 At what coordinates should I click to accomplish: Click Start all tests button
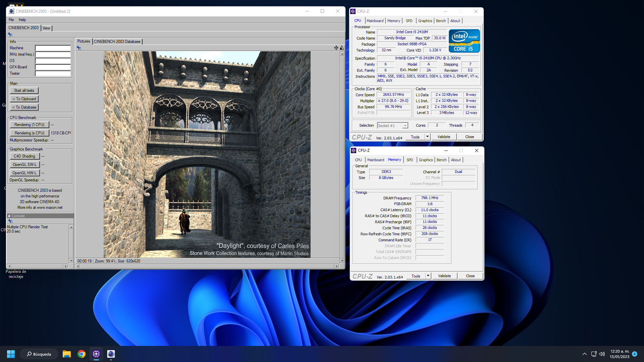point(24,90)
